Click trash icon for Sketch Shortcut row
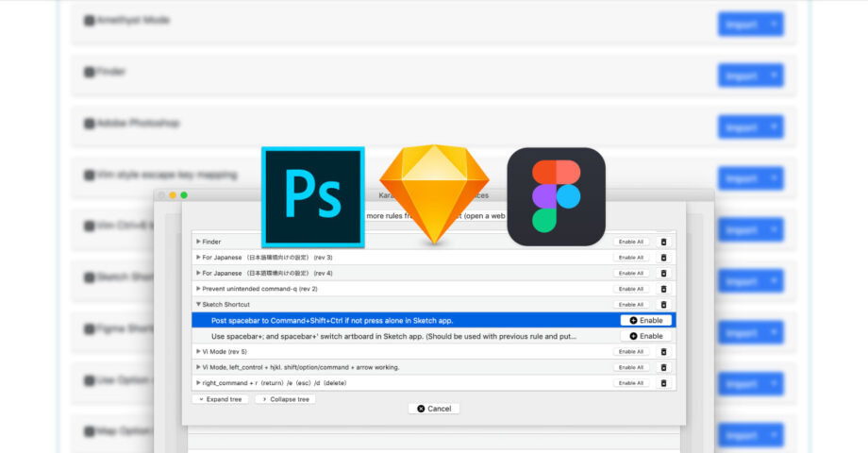 click(662, 305)
